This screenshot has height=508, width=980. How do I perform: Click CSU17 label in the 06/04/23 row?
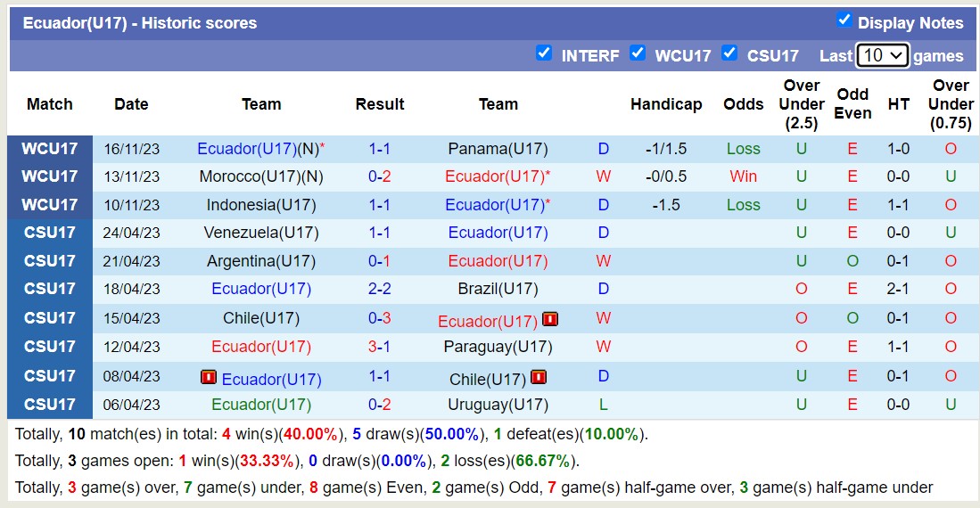click(50, 405)
